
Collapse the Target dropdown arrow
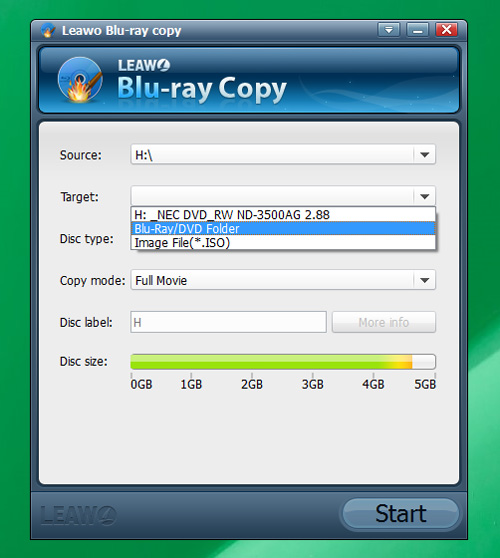tap(424, 196)
